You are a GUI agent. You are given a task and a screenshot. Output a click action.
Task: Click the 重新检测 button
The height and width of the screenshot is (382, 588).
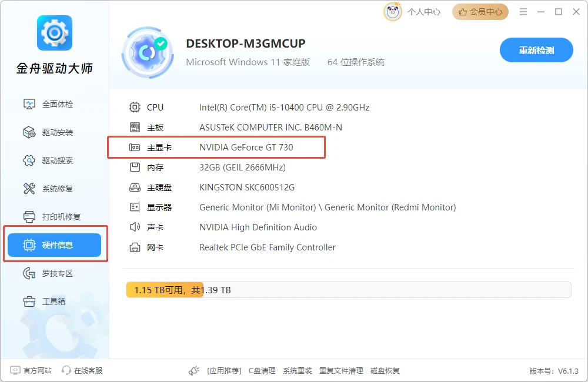point(536,50)
